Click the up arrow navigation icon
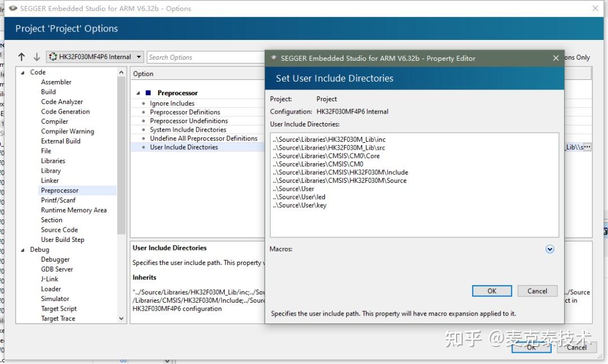This screenshot has height=364, width=608. click(21, 57)
